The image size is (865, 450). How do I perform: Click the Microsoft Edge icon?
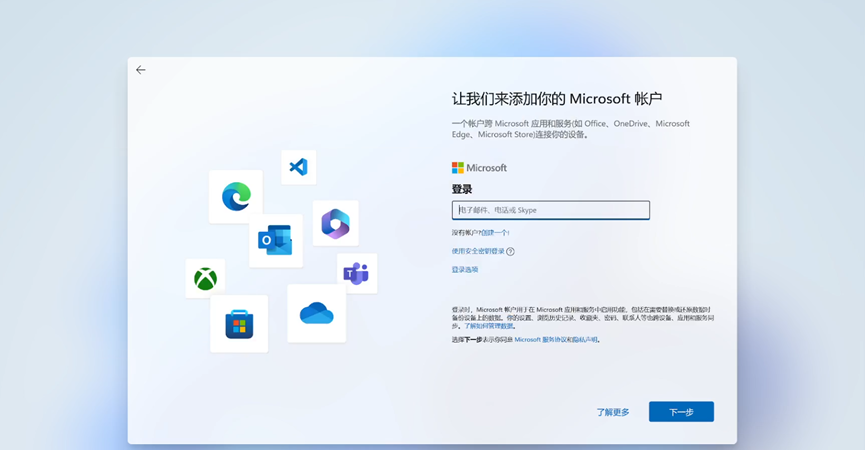pyautogui.click(x=236, y=196)
